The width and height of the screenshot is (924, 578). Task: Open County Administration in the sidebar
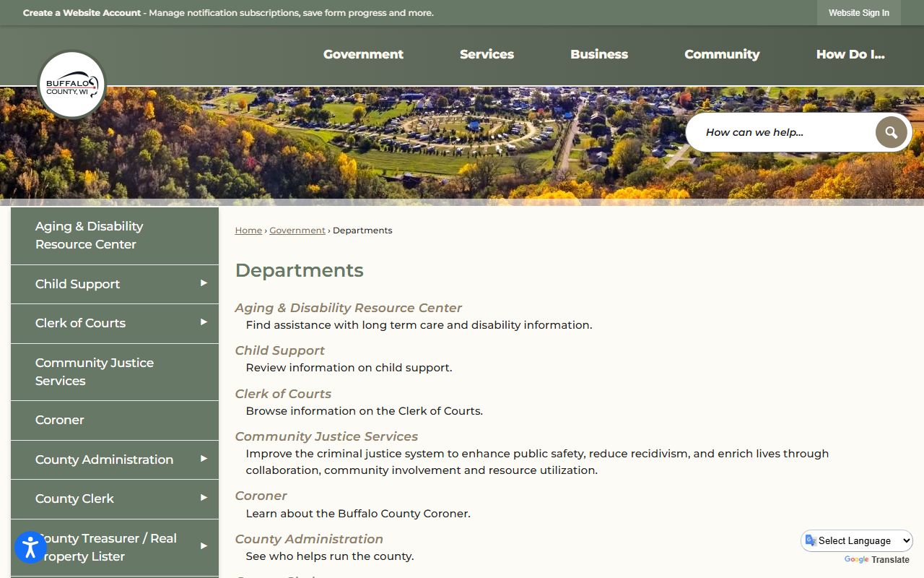[x=115, y=460]
